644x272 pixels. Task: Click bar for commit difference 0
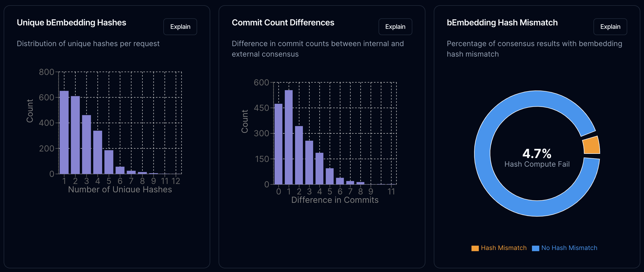click(279, 144)
